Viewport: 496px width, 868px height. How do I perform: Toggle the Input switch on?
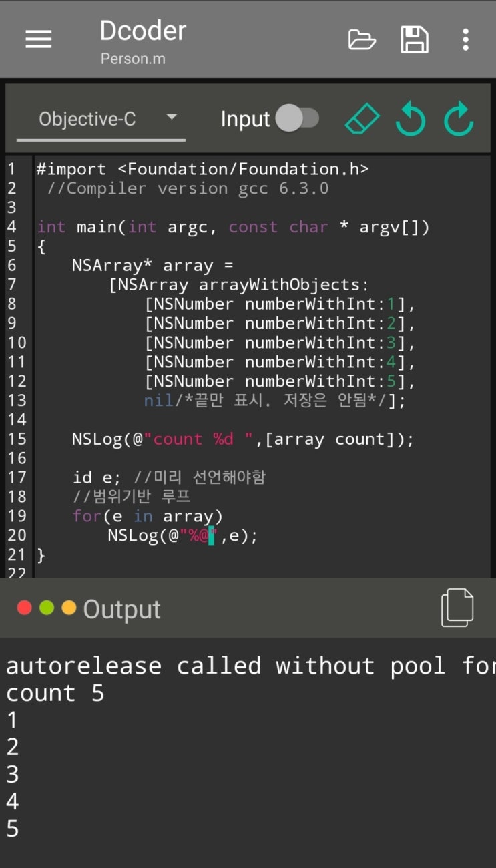[x=298, y=119]
